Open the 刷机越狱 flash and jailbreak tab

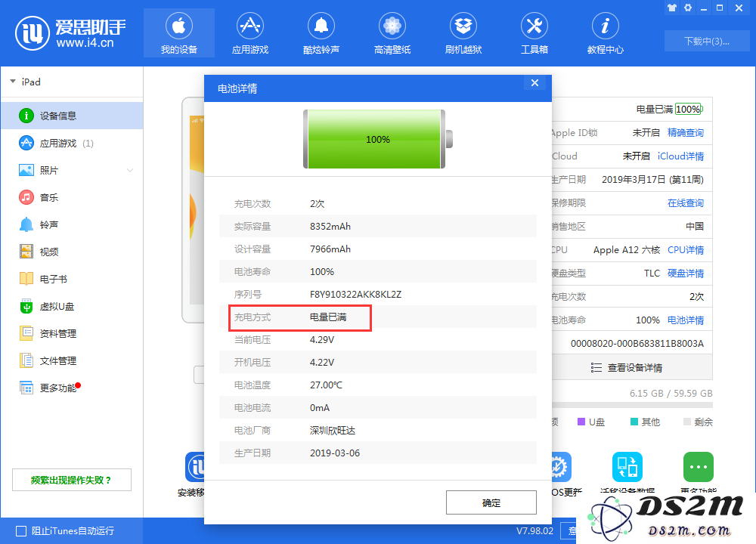pyautogui.click(x=463, y=32)
